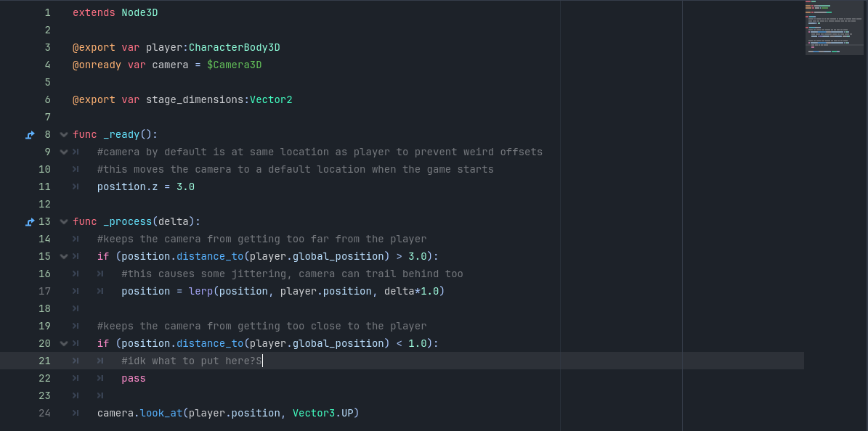Place cursor on the pass keyword
868x431 pixels.
pos(134,378)
